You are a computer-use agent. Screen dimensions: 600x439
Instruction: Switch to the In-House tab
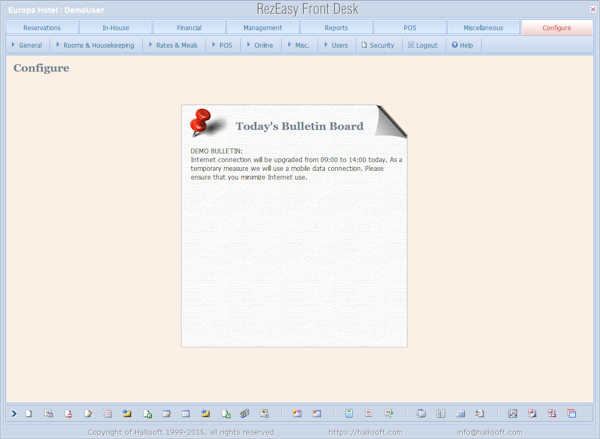[x=116, y=28]
